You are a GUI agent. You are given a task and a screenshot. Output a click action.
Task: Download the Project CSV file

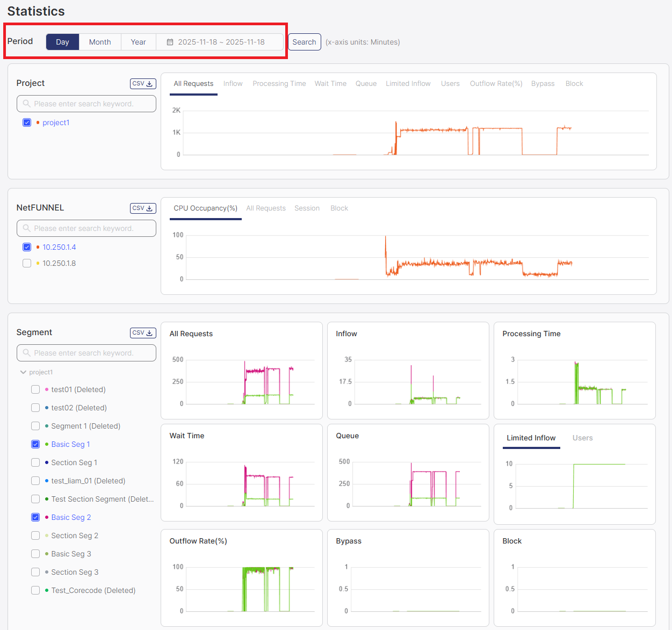point(143,84)
